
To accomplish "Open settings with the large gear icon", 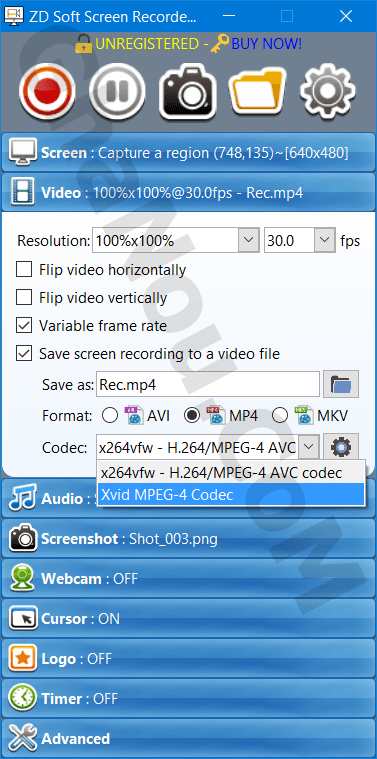I will 328,91.
